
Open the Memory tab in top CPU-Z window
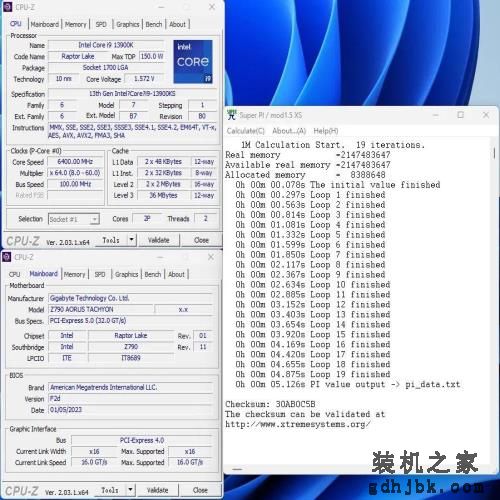pyautogui.click(x=75, y=24)
